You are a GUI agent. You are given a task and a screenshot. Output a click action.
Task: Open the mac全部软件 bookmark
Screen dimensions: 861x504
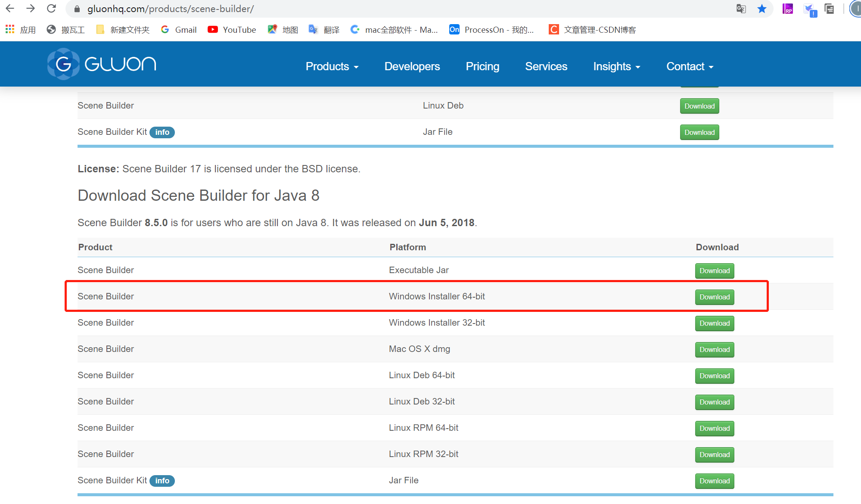(x=394, y=30)
